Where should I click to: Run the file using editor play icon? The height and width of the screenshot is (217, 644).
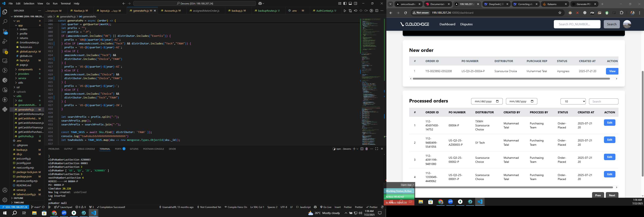[x=345, y=11]
